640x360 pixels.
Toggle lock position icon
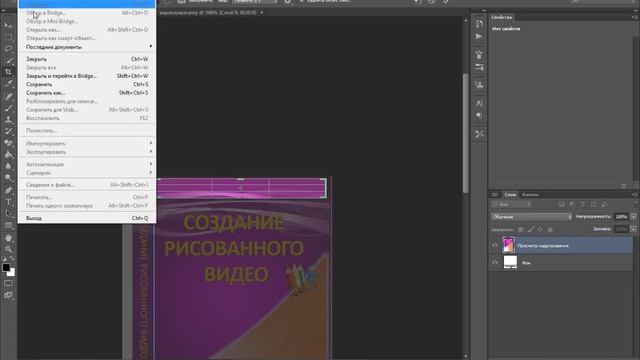(x=540, y=229)
